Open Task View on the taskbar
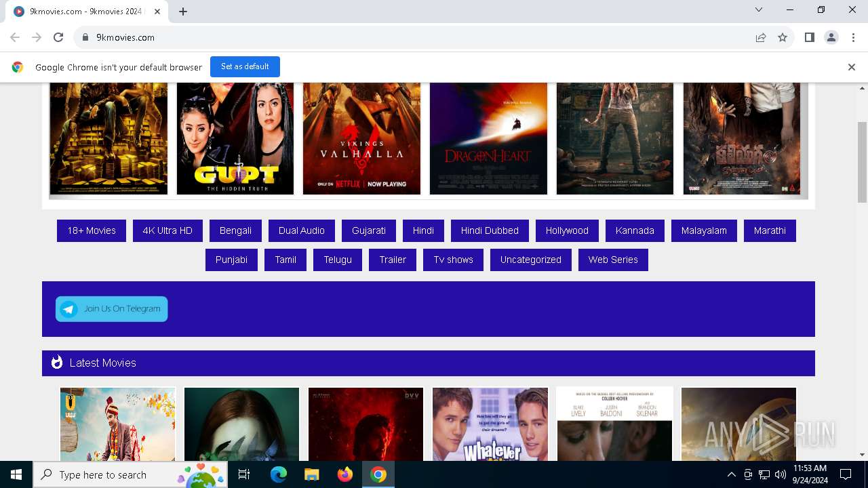The height and width of the screenshot is (488, 868). click(244, 474)
